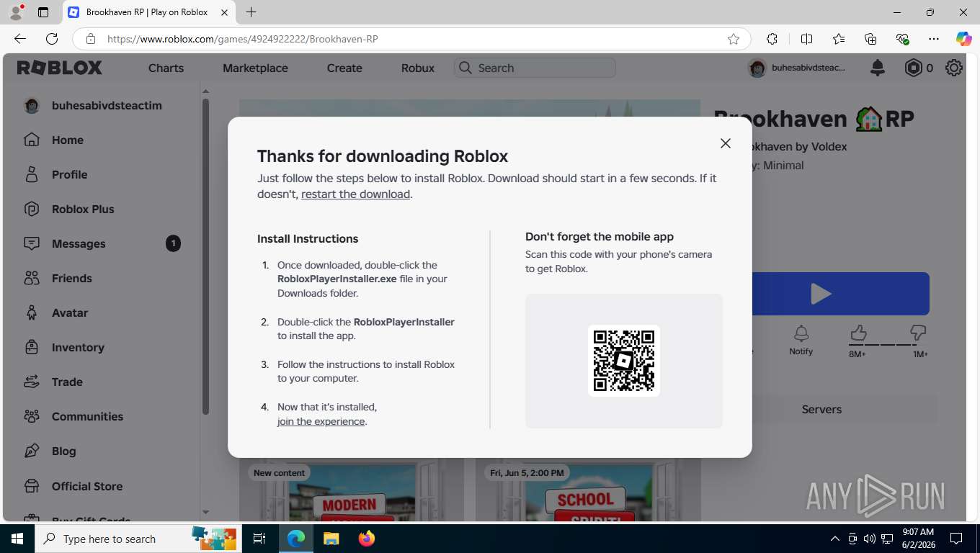Click the Notify bell icon
This screenshot has width=980, height=553.
801,333
